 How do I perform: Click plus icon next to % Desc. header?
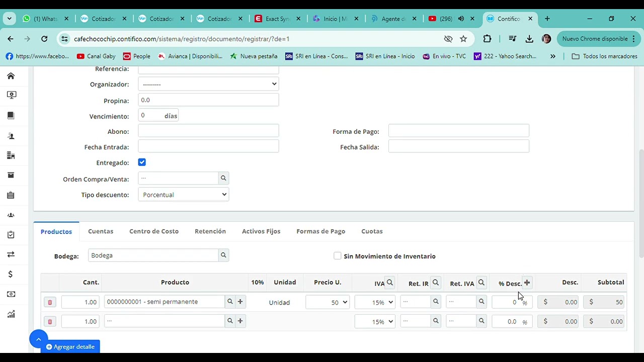527,283
